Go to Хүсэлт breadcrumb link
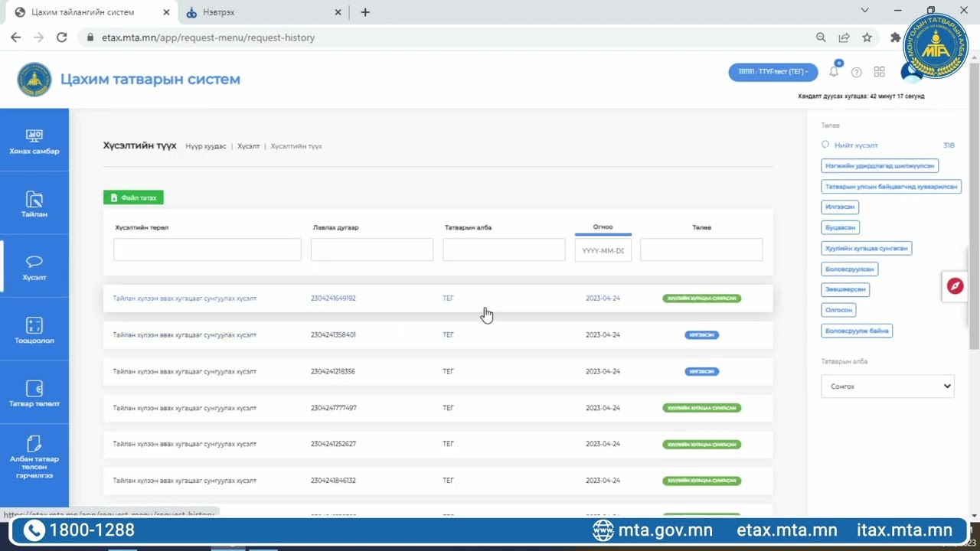The height and width of the screenshot is (551, 980). coord(248,146)
